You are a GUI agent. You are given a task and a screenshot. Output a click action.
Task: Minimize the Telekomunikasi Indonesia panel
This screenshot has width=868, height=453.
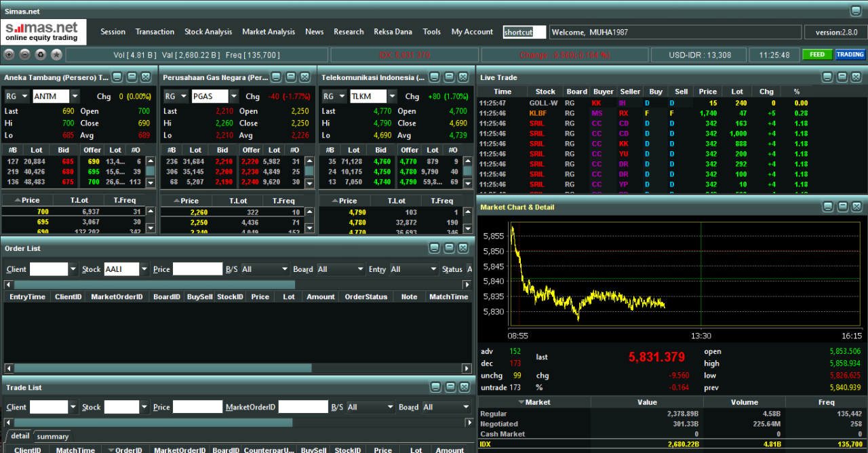(435, 77)
